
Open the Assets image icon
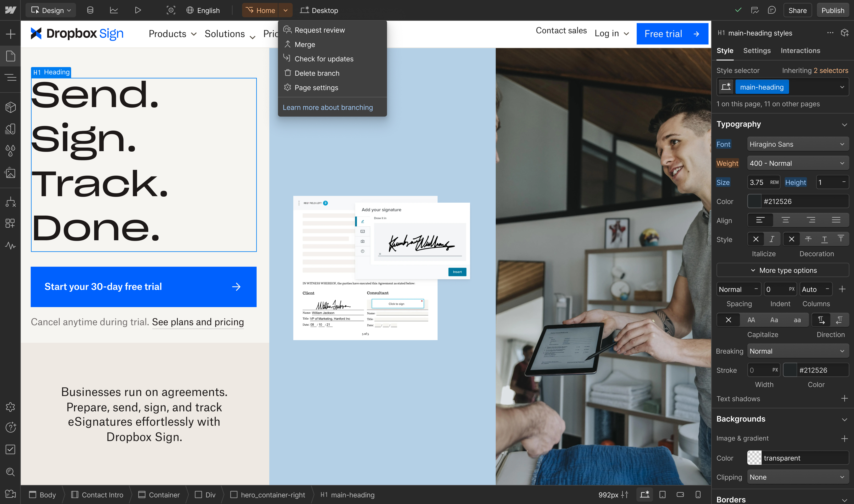[x=11, y=173]
